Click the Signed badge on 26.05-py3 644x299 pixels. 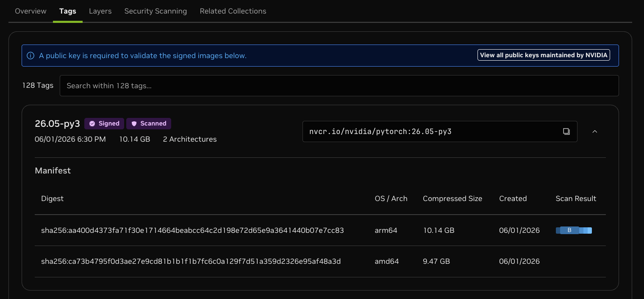click(104, 123)
